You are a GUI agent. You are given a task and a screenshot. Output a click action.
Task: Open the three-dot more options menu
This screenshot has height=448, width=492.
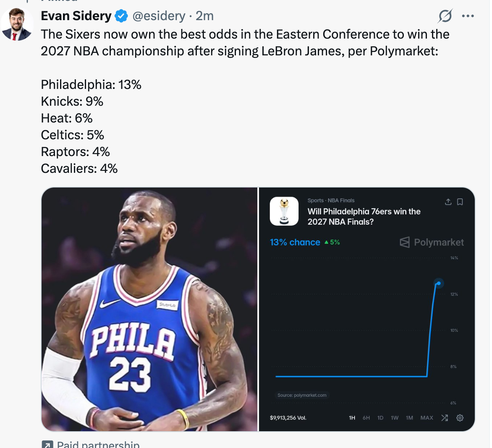tap(468, 16)
